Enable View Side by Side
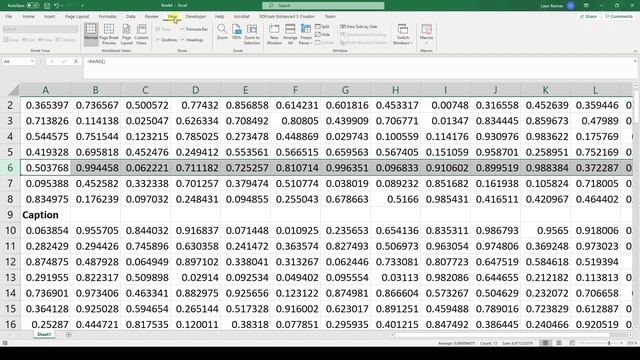 pyautogui.click(x=359, y=27)
